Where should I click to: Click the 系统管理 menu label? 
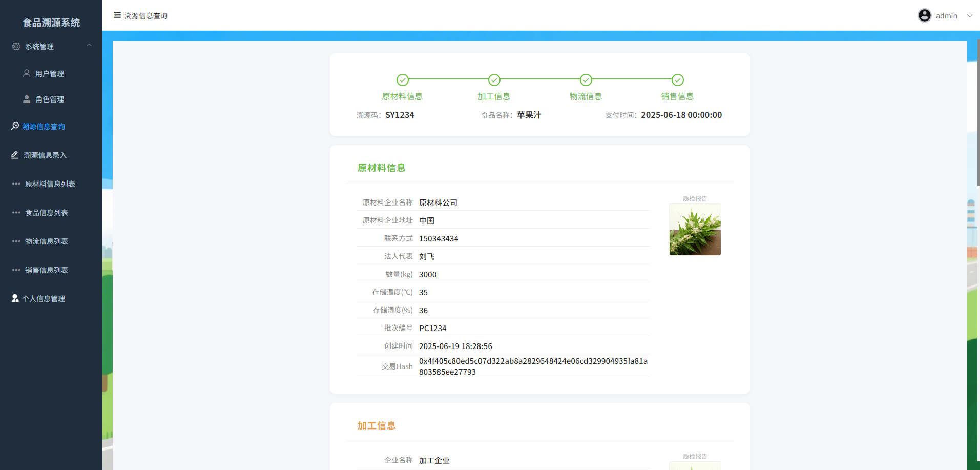coord(39,47)
